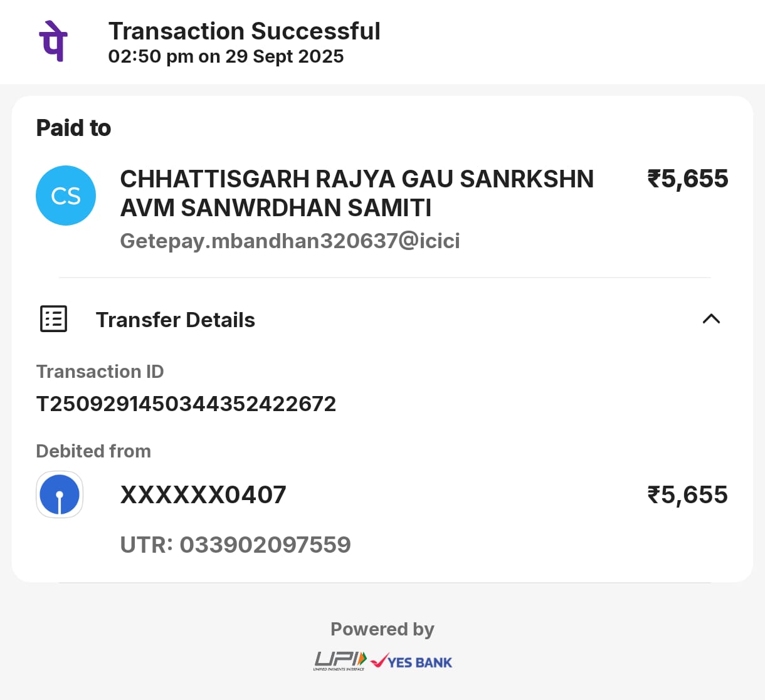
Task: Tap the account number XXXXXX0407
Action: coord(203,495)
